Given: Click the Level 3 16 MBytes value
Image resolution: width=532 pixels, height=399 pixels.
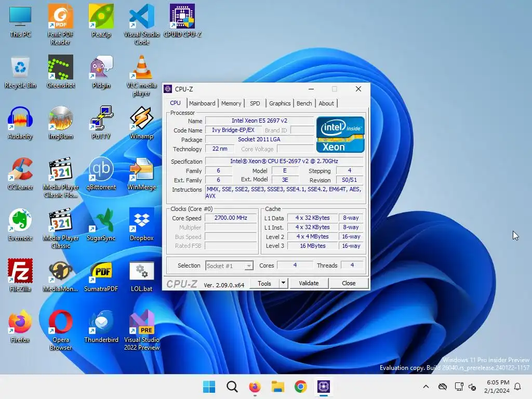Looking at the screenshot, I should pyautogui.click(x=312, y=246).
